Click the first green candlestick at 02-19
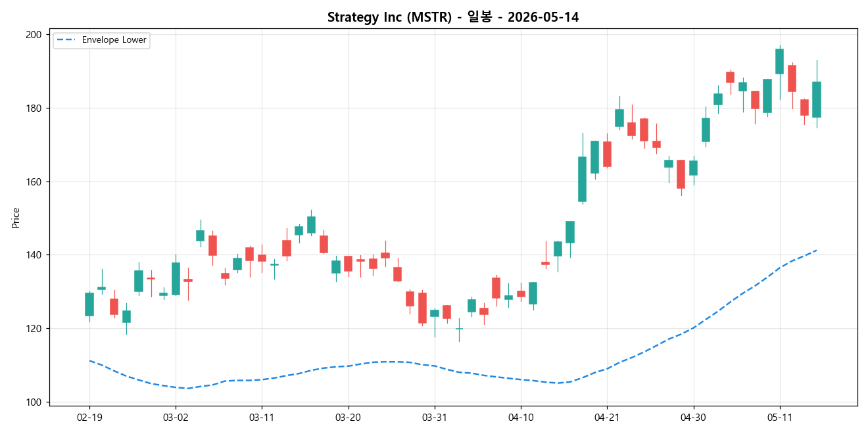The height and width of the screenshot is (434, 868). [x=89, y=304]
